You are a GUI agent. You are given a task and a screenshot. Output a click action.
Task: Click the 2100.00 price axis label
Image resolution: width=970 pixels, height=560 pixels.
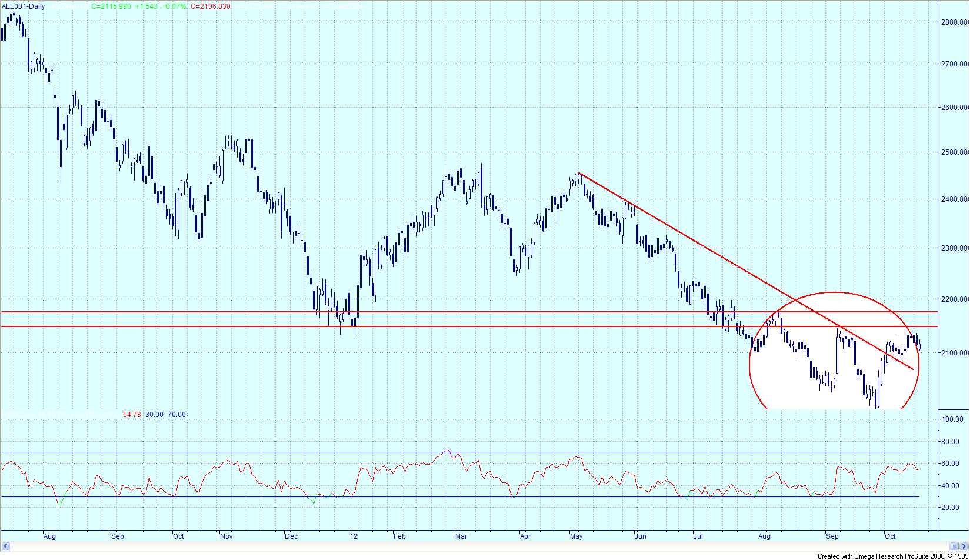coord(955,353)
